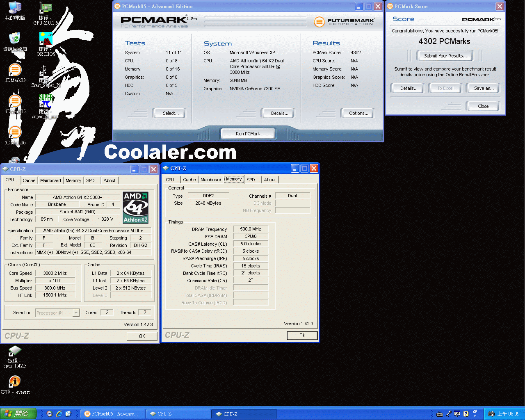
Task: Click Details... in PCMark Score window
Action: [407, 88]
